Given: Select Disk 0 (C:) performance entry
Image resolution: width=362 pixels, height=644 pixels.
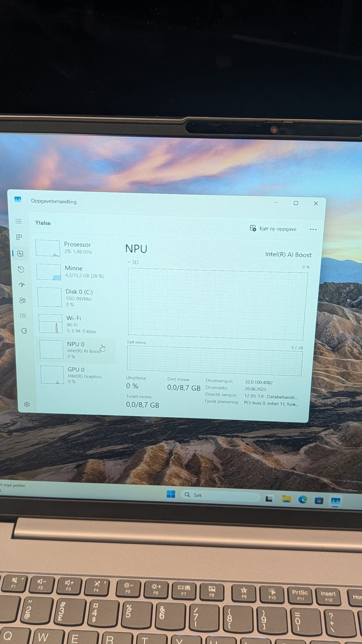Looking at the screenshot, I should pyautogui.click(x=76, y=297).
